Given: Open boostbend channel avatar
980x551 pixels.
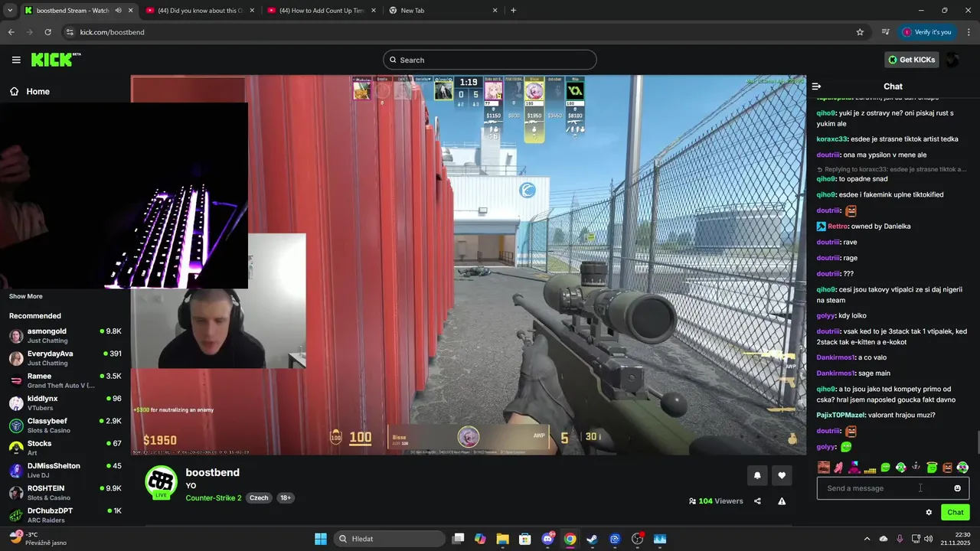Looking at the screenshot, I should coord(162,481).
